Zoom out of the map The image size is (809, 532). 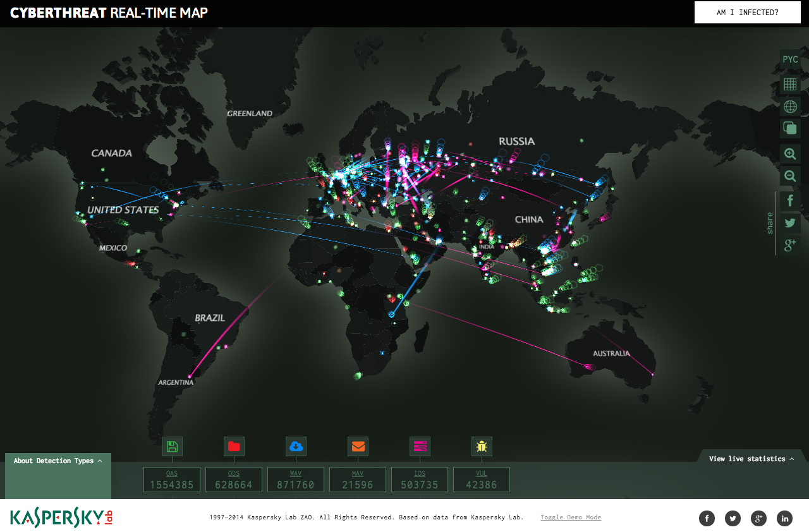coord(790,176)
